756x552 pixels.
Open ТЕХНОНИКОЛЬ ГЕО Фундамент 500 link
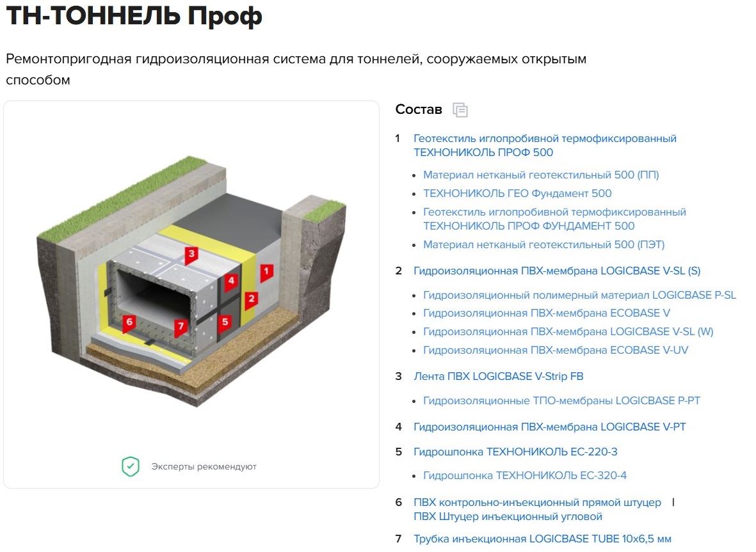pos(517,193)
